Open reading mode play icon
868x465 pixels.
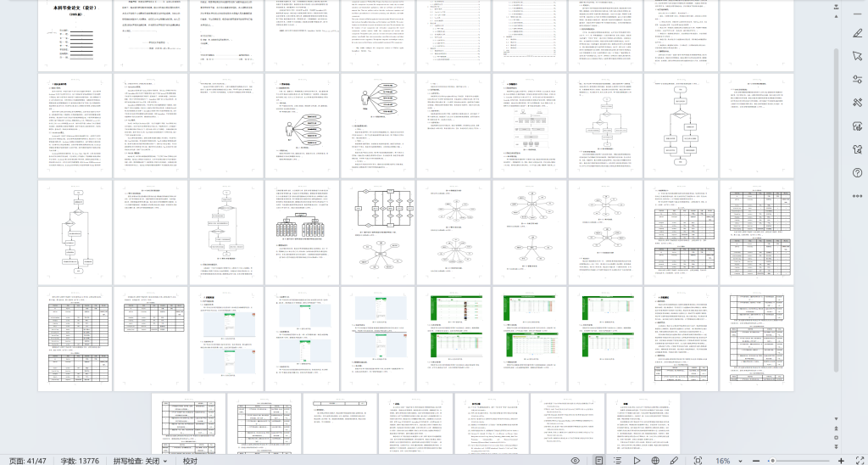pos(637,461)
